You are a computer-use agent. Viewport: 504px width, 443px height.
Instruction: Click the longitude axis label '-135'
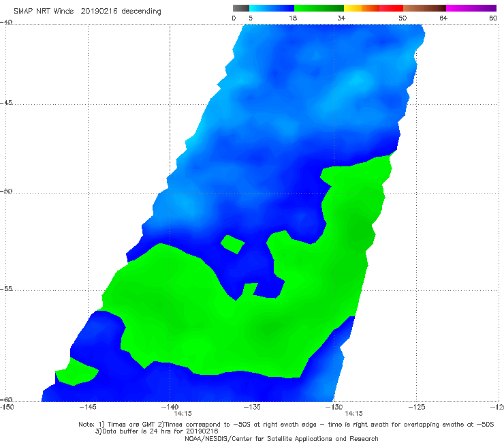coord(252,407)
